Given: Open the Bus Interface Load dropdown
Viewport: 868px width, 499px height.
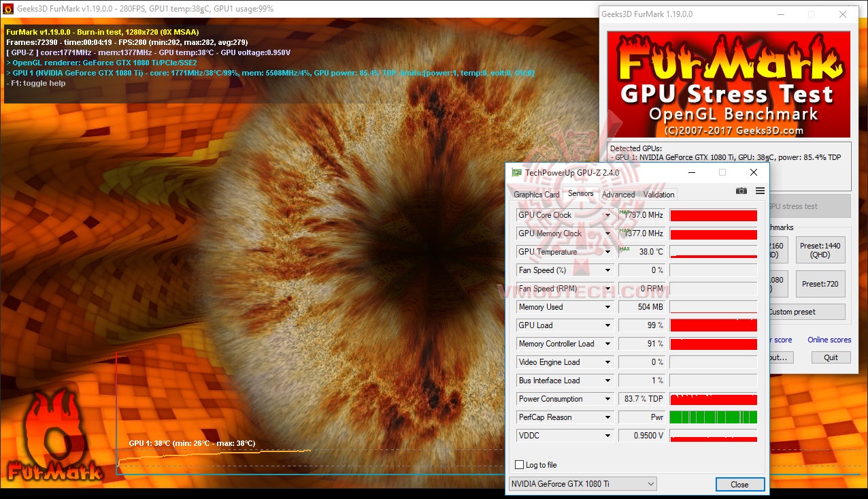Looking at the screenshot, I should (x=608, y=381).
